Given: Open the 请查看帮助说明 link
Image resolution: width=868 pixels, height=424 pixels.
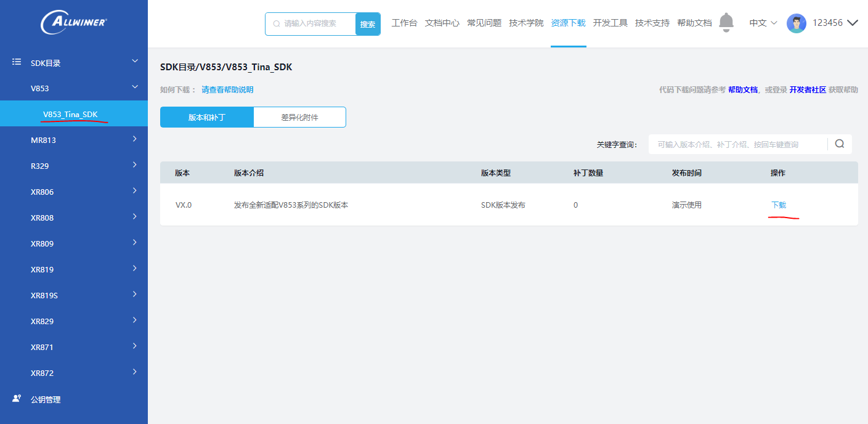Looking at the screenshot, I should (227, 90).
